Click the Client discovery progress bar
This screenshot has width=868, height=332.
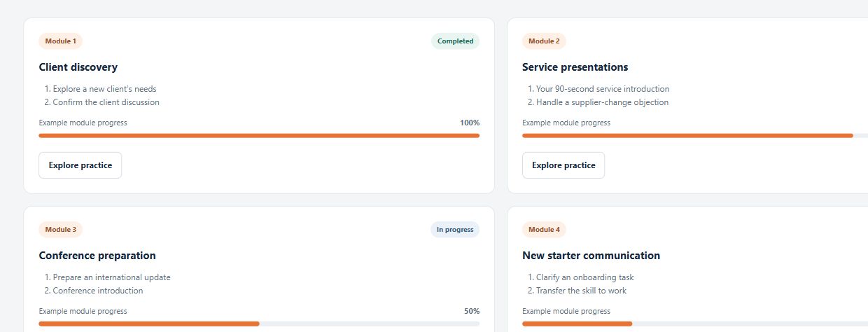click(x=259, y=135)
